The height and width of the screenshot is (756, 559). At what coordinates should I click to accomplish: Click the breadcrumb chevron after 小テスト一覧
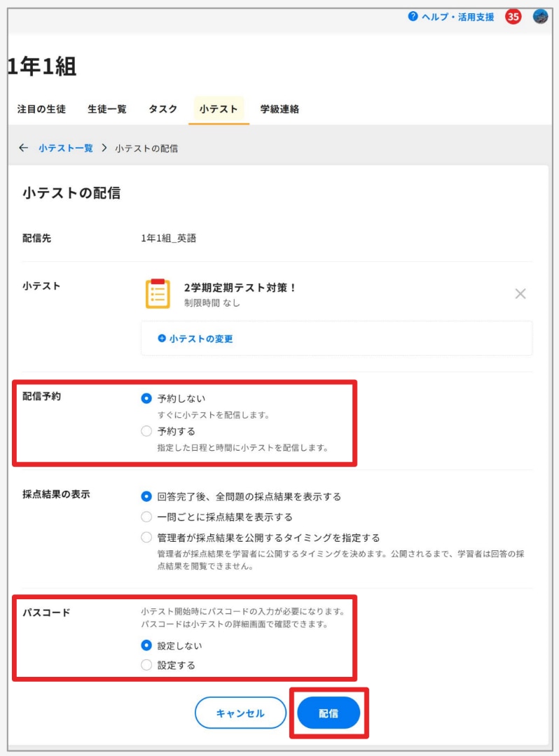[x=104, y=148]
